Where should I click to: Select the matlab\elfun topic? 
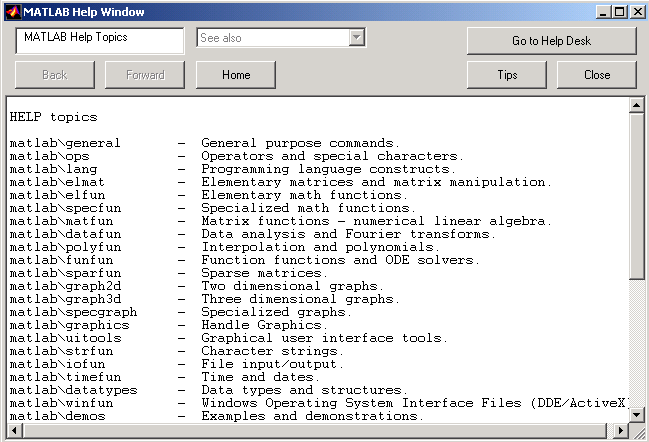[x=57, y=195]
